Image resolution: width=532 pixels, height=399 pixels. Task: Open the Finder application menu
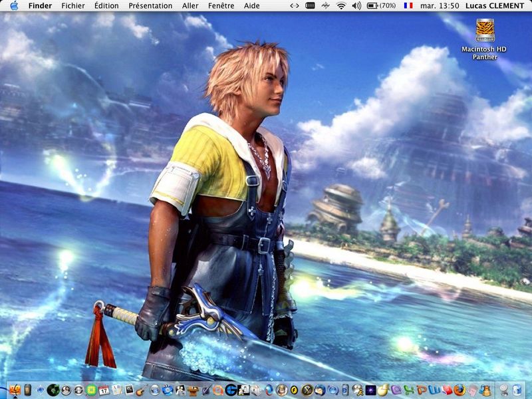(40, 5)
